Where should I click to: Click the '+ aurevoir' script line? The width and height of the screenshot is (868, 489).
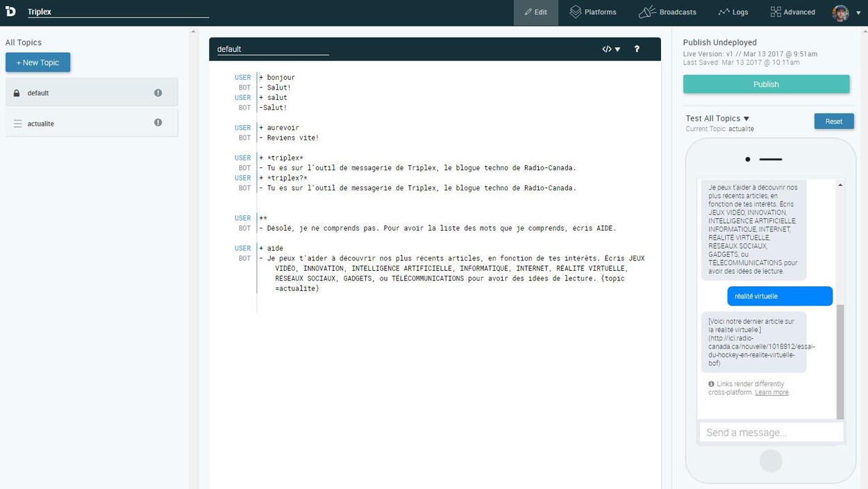pyautogui.click(x=279, y=128)
